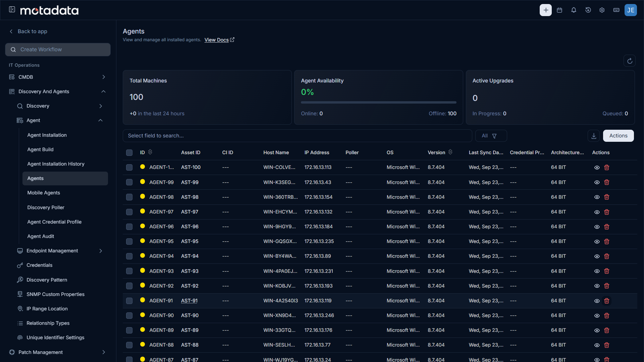Image resolution: width=644 pixels, height=362 pixels.
Task: Delete agent AGENT-91 via trash icon
Action: pos(607,301)
